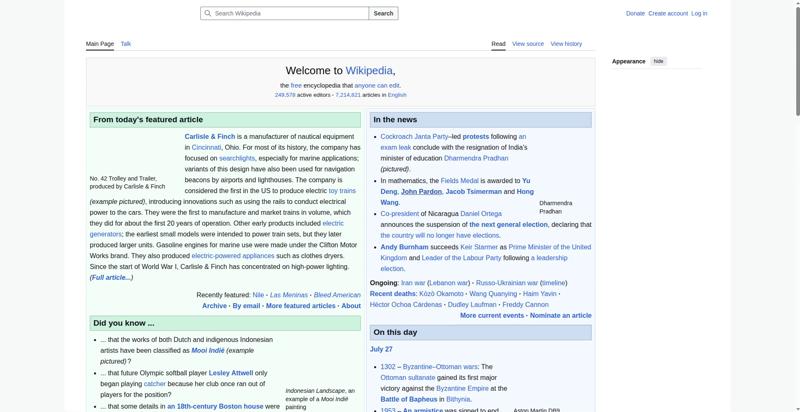Follow the Full article link
The image size is (800, 412).
[111, 278]
